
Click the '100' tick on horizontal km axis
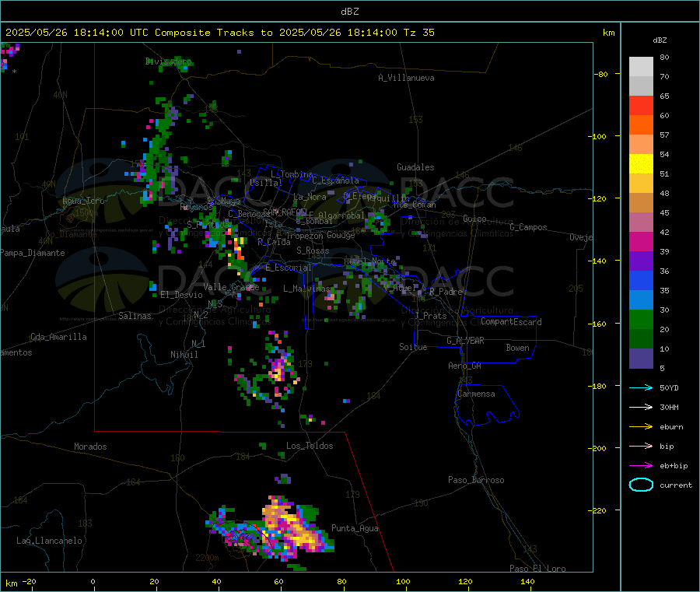[x=403, y=581]
